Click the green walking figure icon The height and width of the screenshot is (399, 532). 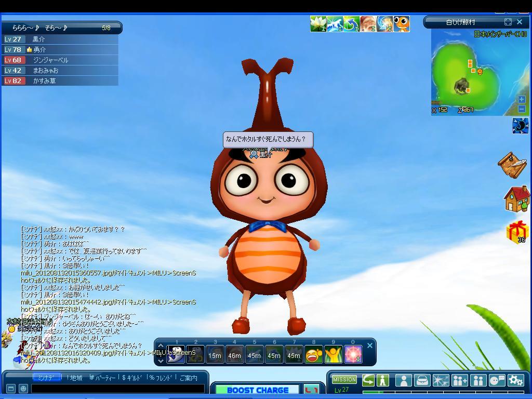click(x=383, y=380)
